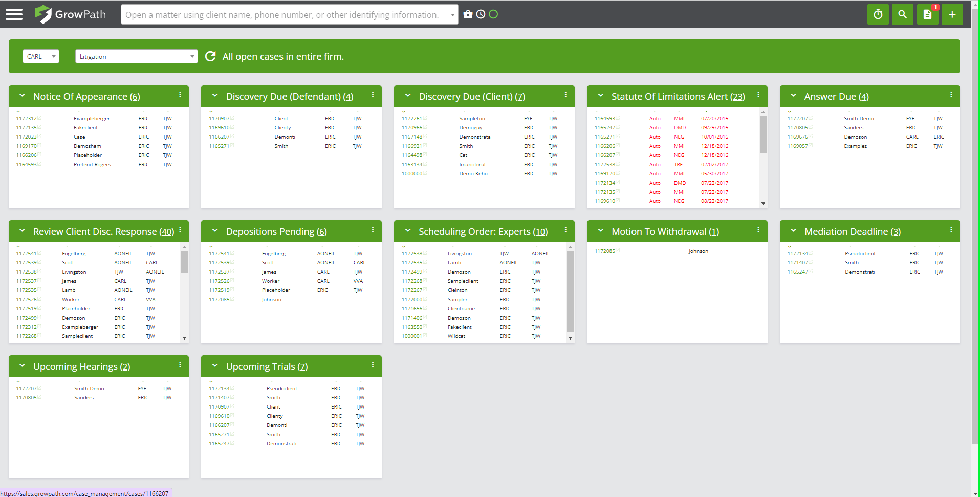Click the magnifier search button

click(x=902, y=14)
